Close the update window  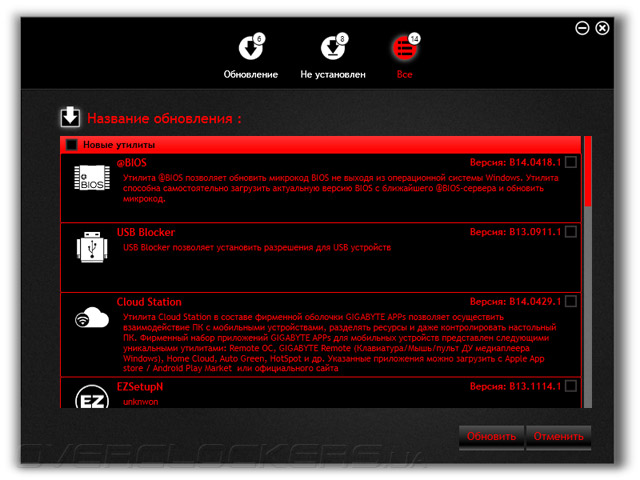(x=602, y=28)
